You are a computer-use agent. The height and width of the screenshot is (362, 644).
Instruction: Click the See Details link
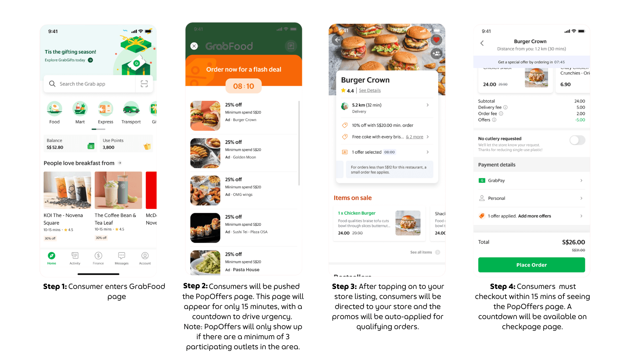tap(370, 90)
